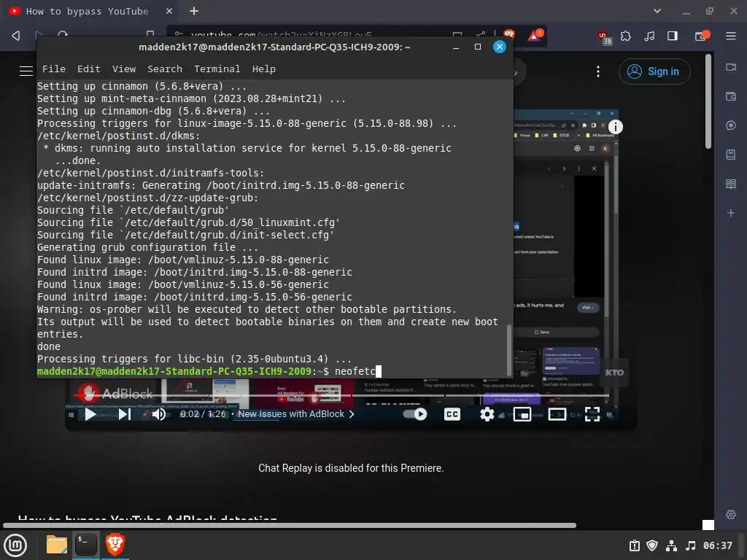The image size is (747, 560).
Task: Click the terminal prompt input line with neofetc
Action: tap(209, 371)
